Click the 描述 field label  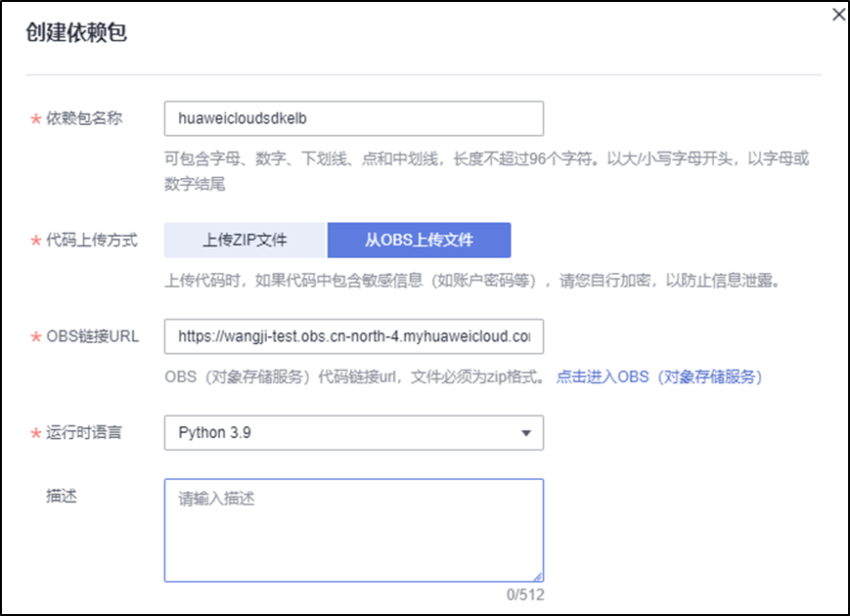coord(62,496)
